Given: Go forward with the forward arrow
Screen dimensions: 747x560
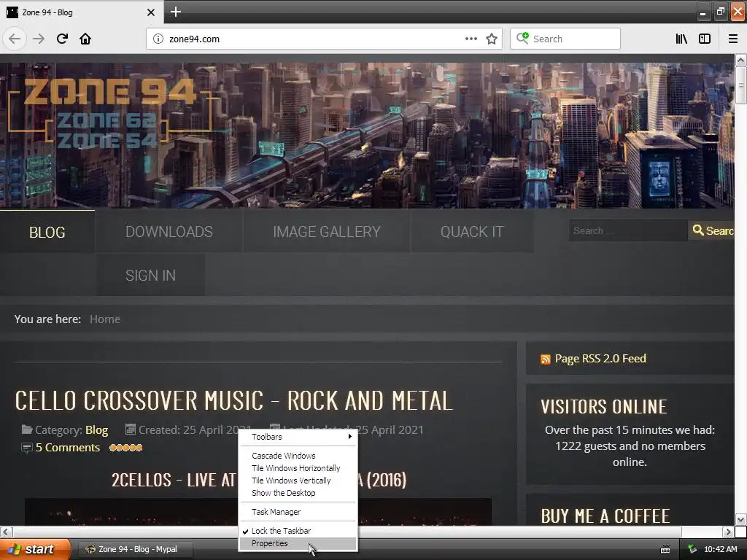Looking at the screenshot, I should pyautogui.click(x=39, y=39).
